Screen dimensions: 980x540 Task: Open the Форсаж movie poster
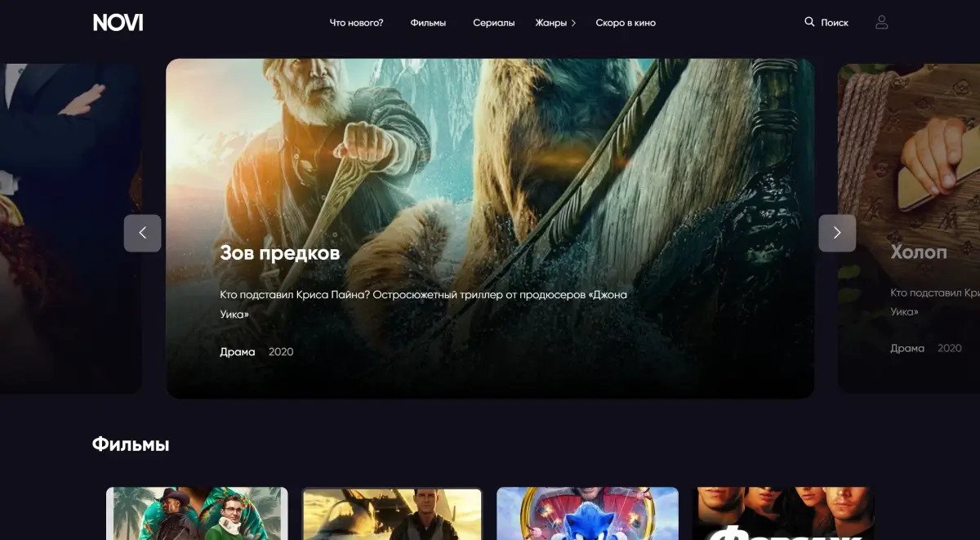click(x=783, y=514)
